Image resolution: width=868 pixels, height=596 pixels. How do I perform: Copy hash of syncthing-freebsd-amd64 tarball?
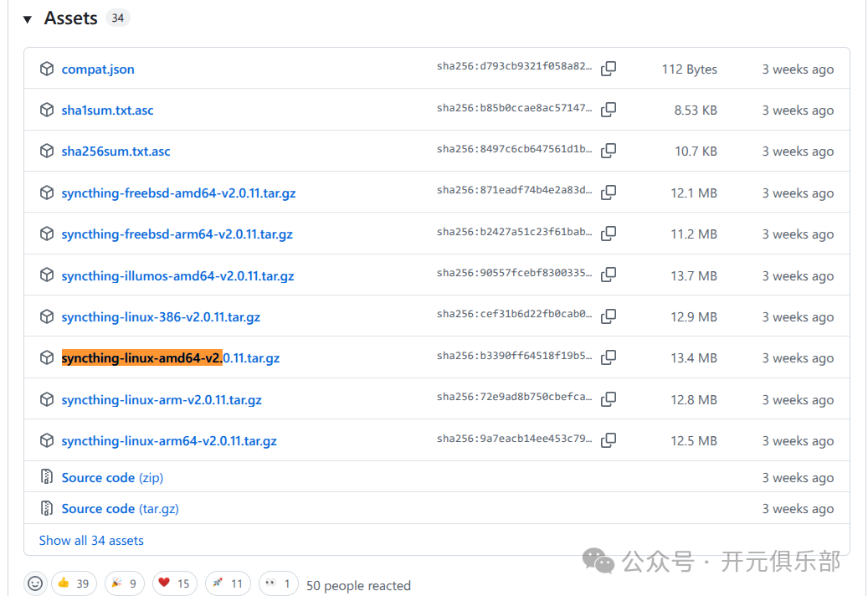[x=609, y=193]
